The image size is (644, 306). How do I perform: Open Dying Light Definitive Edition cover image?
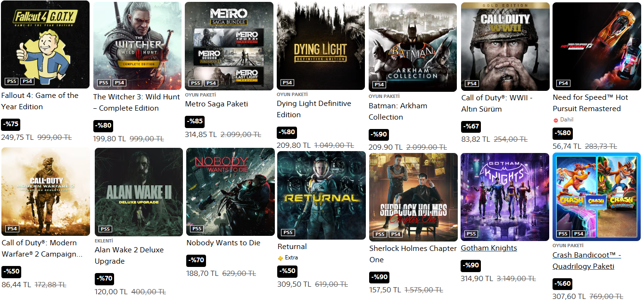(x=321, y=46)
